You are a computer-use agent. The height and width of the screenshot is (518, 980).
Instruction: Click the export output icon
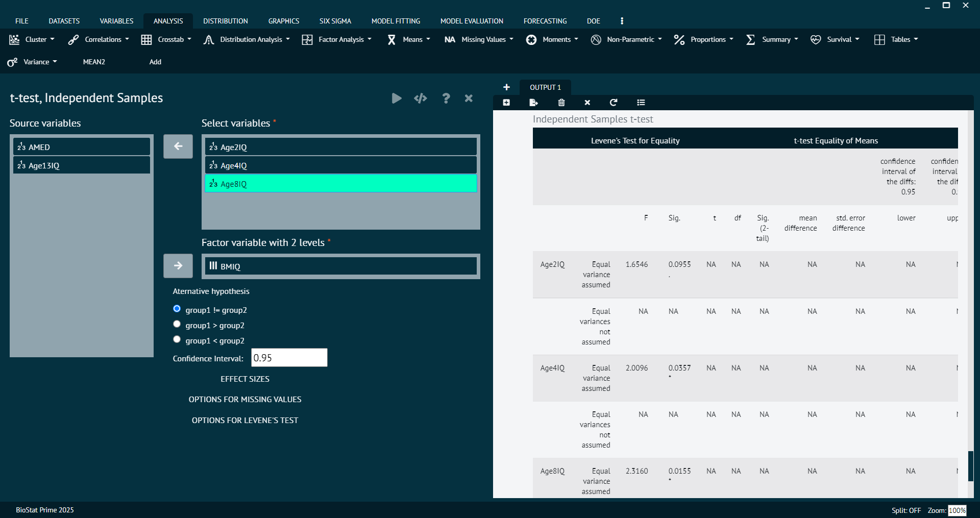[534, 103]
